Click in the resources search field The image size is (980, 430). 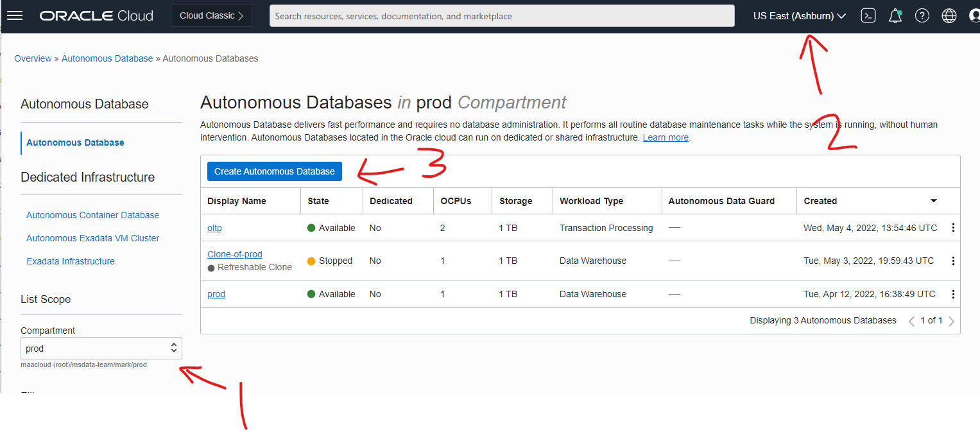(x=501, y=16)
